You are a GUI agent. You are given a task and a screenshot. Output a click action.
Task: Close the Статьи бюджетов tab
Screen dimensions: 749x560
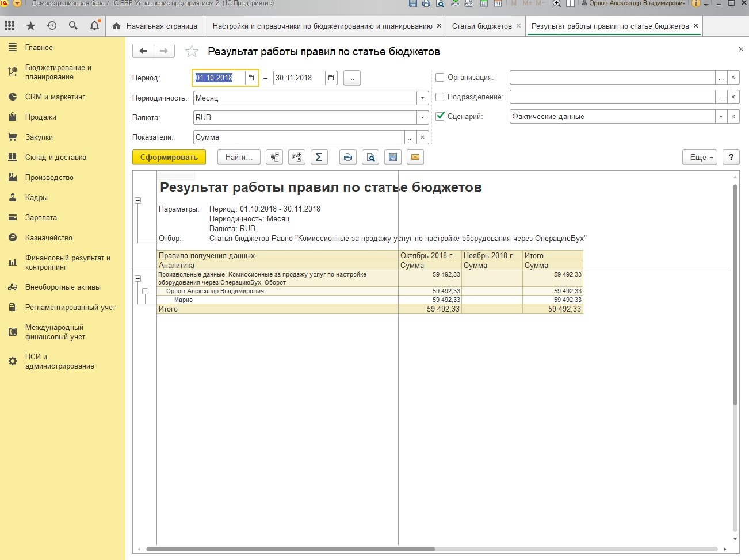point(518,26)
